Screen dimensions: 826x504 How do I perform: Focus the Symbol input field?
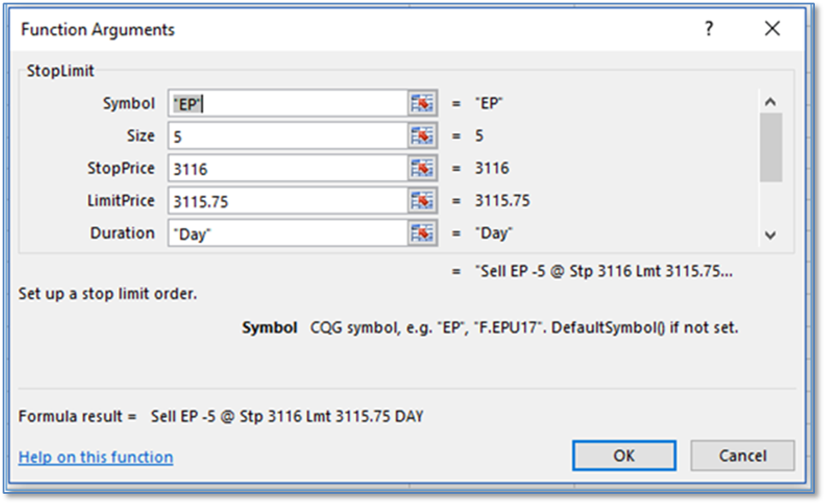click(x=288, y=103)
